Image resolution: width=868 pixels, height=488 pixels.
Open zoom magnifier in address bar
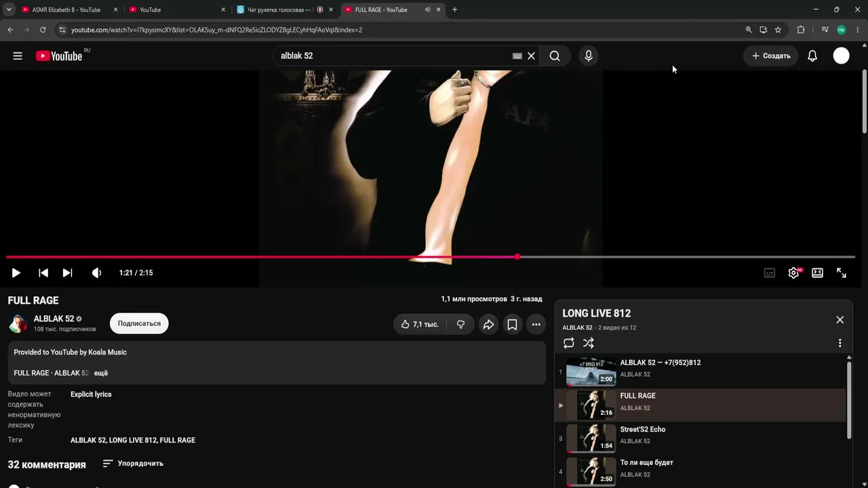(749, 30)
